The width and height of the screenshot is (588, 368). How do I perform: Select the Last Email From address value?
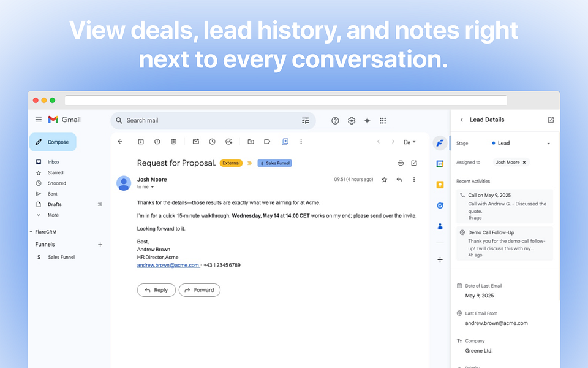(x=496, y=323)
